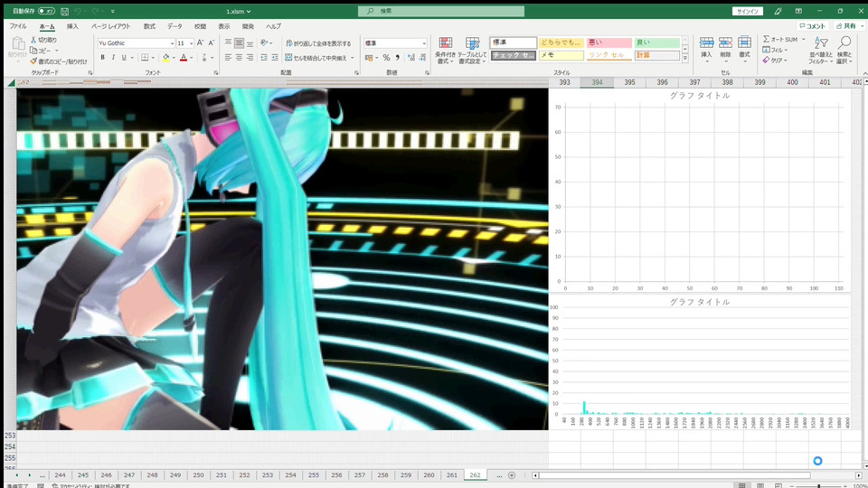The width and height of the screenshot is (868, 488).
Task: Open the File (ファイル) tab
Action: [18, 26]
